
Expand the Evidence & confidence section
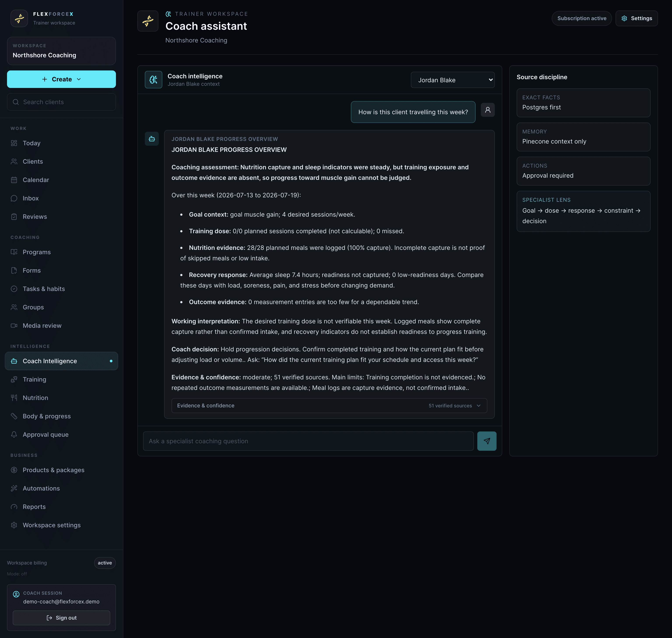(329, 406)
